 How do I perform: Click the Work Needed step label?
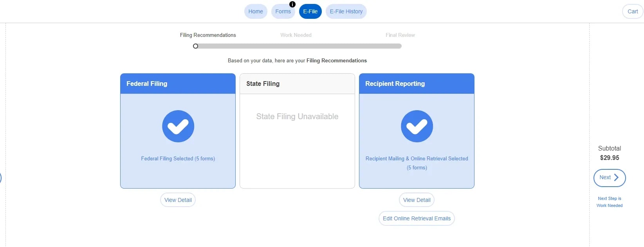point(296,35)
